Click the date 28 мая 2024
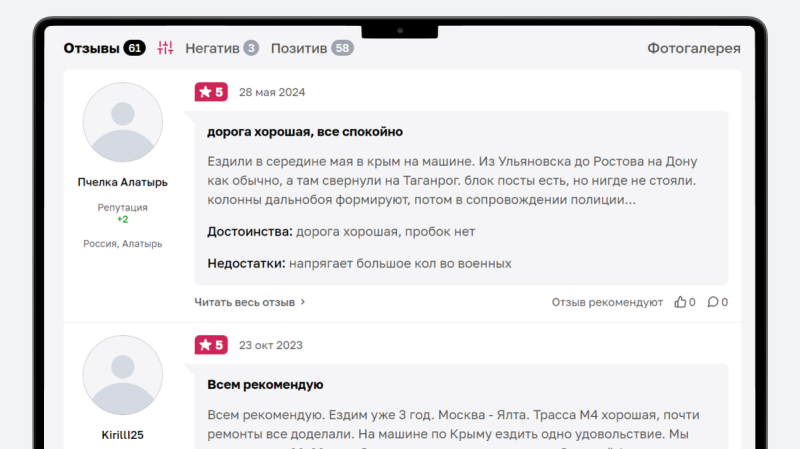The width and height of the screenshot is (800, 449). pos(272,92)
